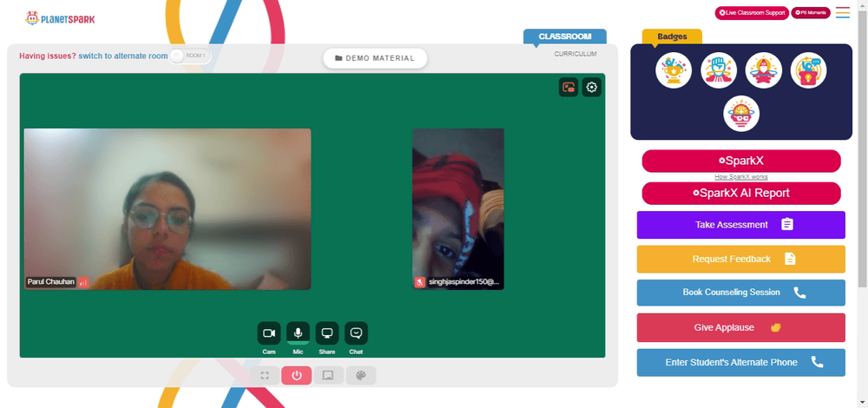Mute the Mic button
The width and height of the screenshot is (868, 408).
pyautogui.click(x=298, y=333)
